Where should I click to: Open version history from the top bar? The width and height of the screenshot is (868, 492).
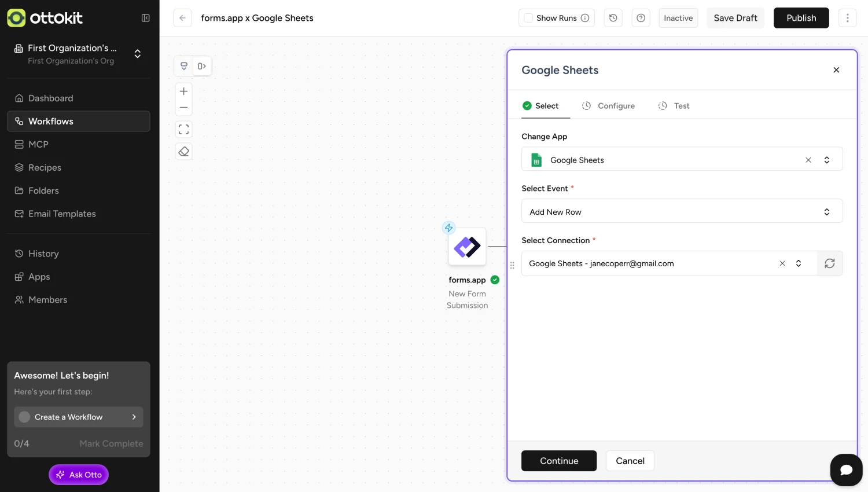pos(613,18)
